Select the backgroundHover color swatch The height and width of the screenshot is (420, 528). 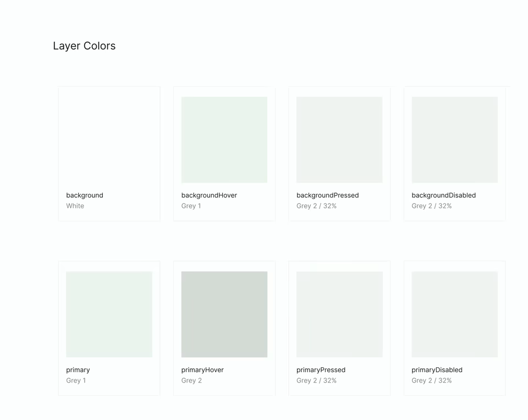[224, 140]
